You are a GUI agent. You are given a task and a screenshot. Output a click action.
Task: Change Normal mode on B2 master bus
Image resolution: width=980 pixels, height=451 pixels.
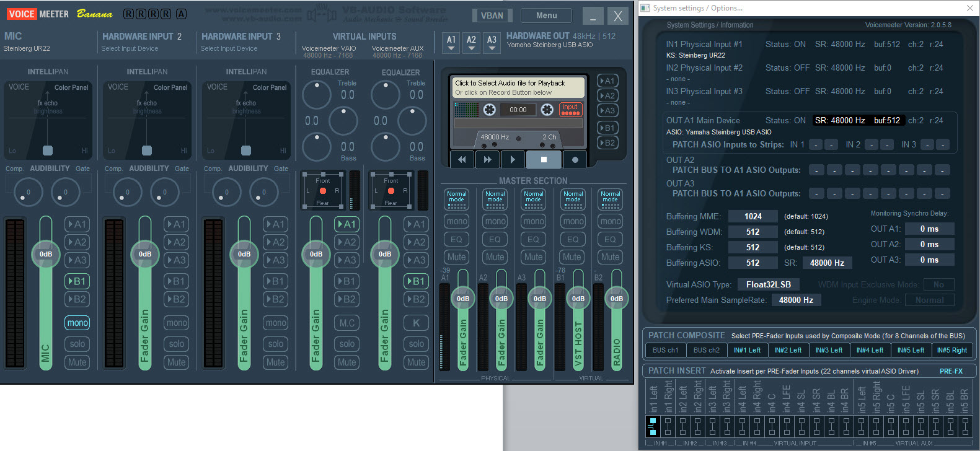point(611,199)
